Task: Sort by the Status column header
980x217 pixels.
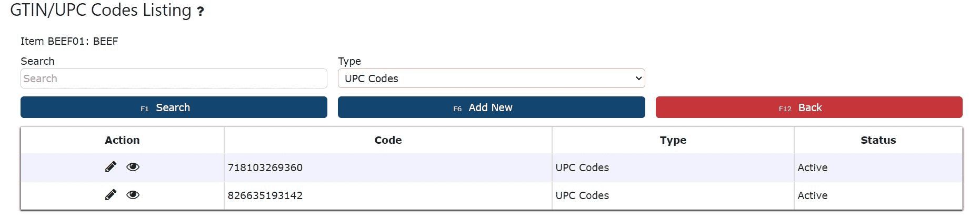Action: (x=878, y=140)
